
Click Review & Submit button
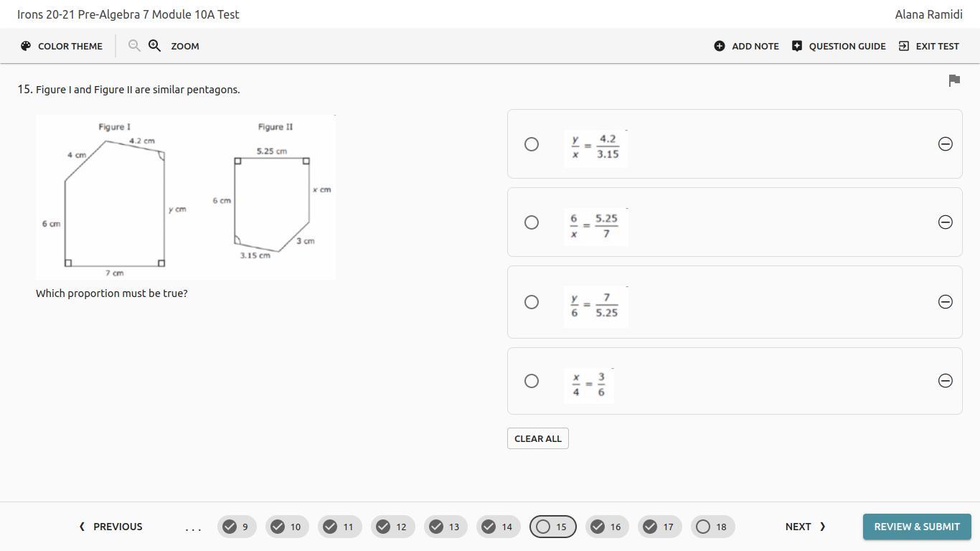click(x=916, y=527)
